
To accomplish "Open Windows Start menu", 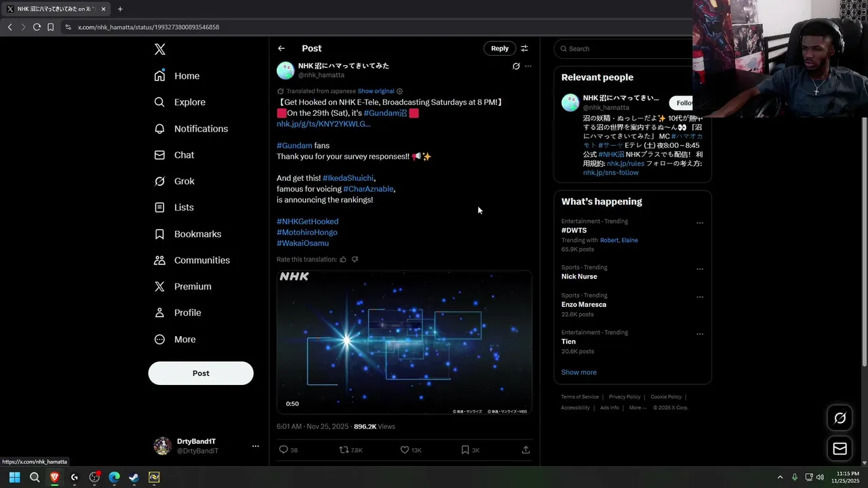I will tap(14, 477).
